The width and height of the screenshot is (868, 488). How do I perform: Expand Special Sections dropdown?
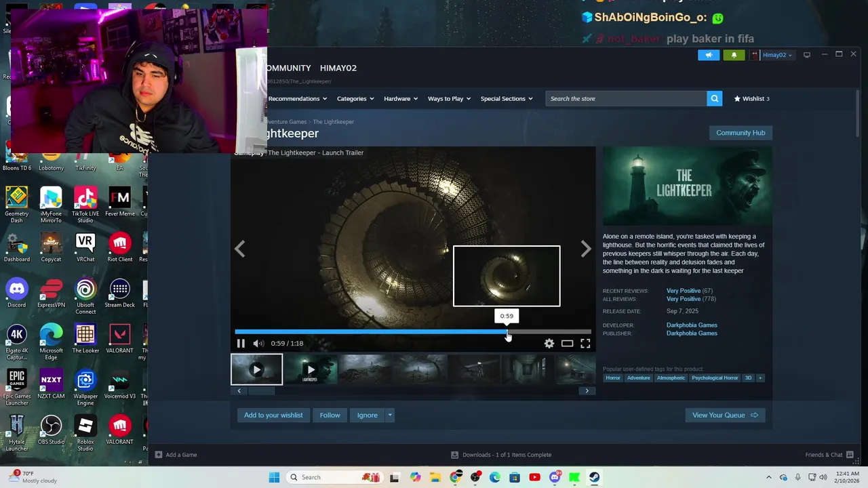click(507, 99)
